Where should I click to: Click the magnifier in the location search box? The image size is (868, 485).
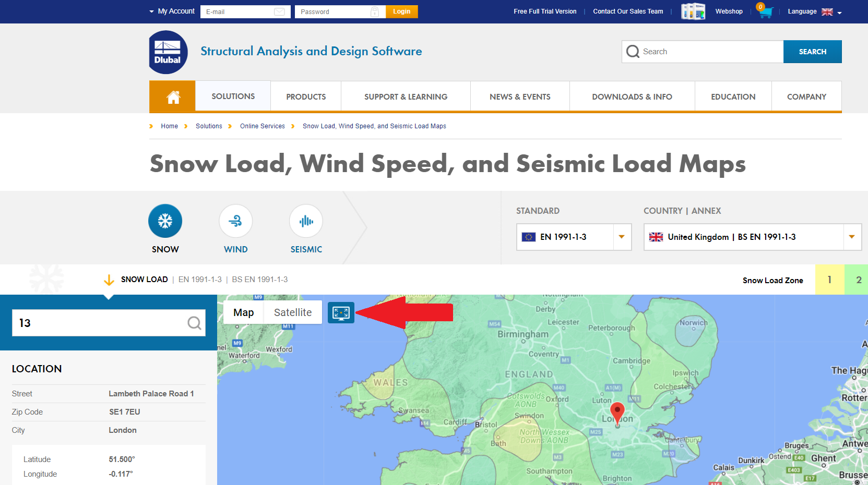click(194, 323)
